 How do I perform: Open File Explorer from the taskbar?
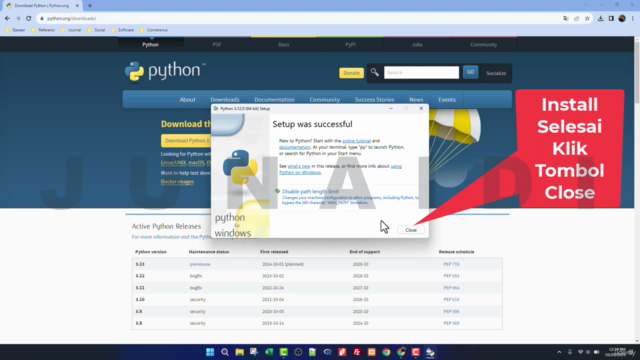(x=240, y=352)
